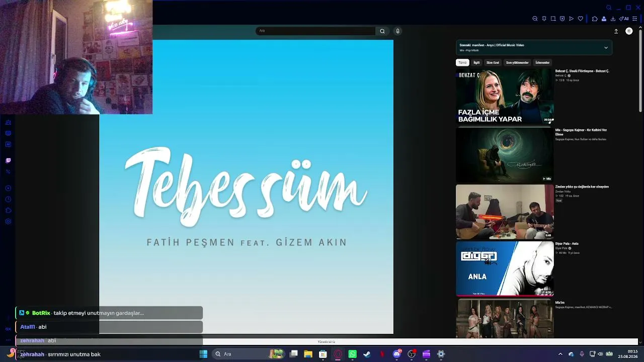Open 'Zindan yıldız şu dağlarda kar olsaydım' title
644x362 pixels.
(x=582, y=187)
